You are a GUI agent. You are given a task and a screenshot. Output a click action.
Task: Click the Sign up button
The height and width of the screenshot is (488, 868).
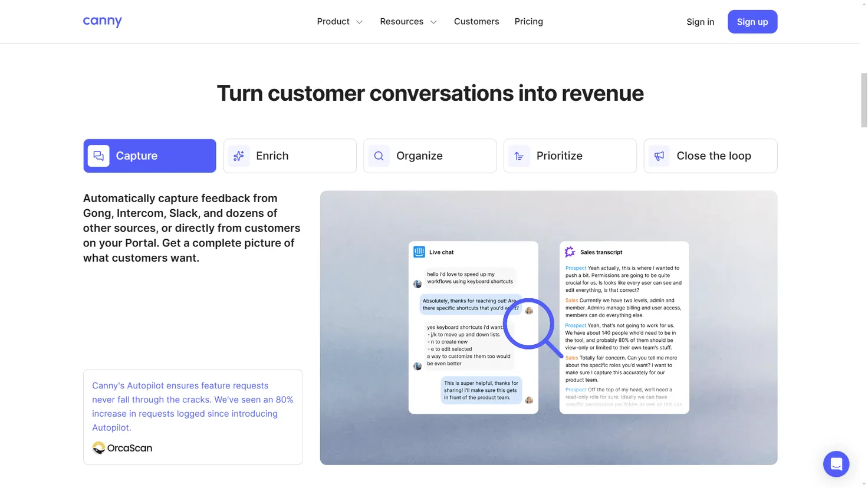752,22
